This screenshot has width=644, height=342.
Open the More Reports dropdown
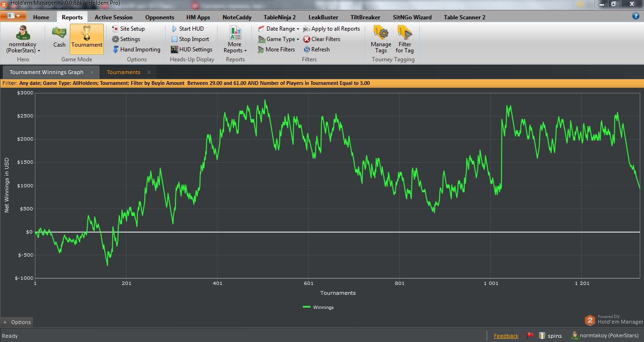(235, 40)
